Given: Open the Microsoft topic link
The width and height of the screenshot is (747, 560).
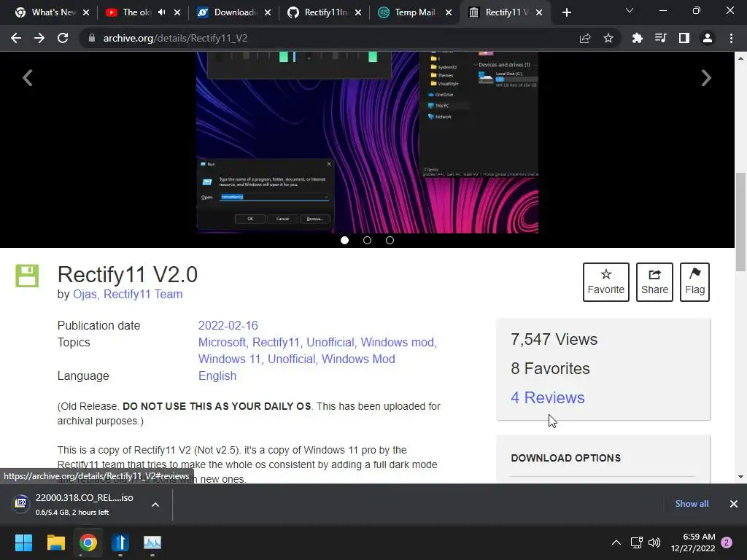Looking at the screenshot, I should [222, 343].
